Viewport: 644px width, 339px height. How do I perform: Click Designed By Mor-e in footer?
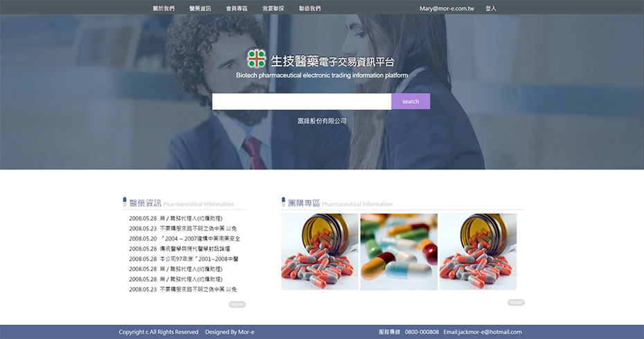[230, 332]
